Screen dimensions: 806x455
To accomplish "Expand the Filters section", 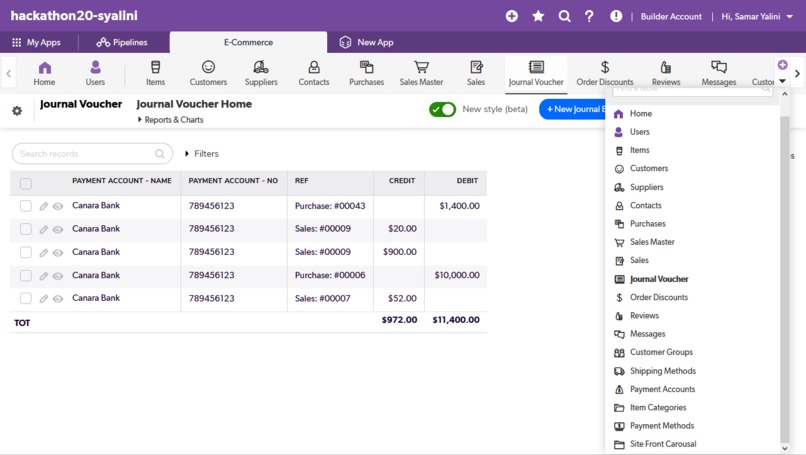I will 202,154.
